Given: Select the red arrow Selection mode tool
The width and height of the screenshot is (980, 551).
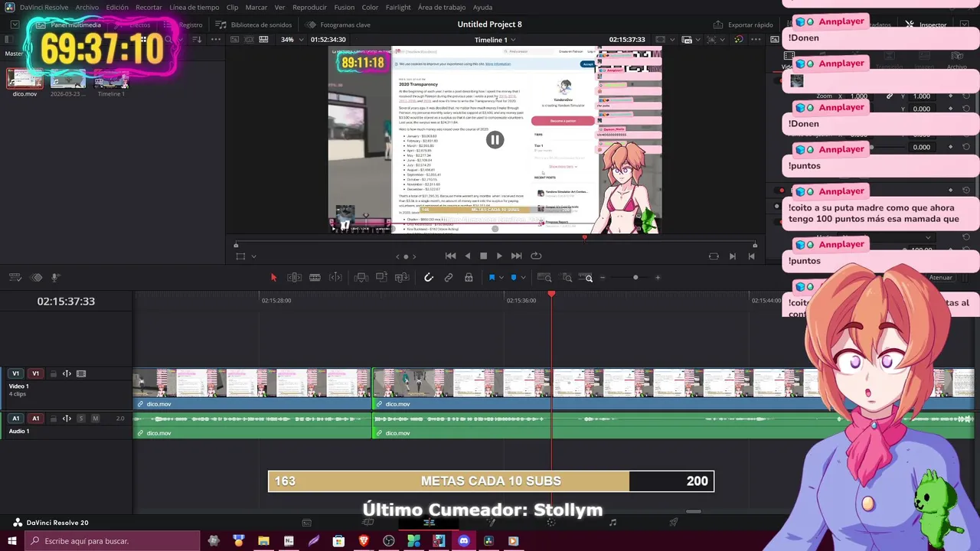Looking at the screenshot, I should click(273, 278).
